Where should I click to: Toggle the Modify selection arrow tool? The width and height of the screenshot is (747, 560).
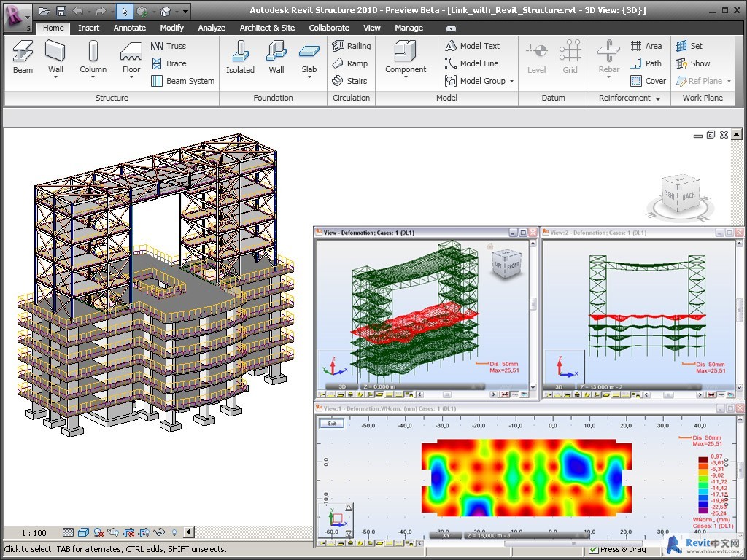125,10
